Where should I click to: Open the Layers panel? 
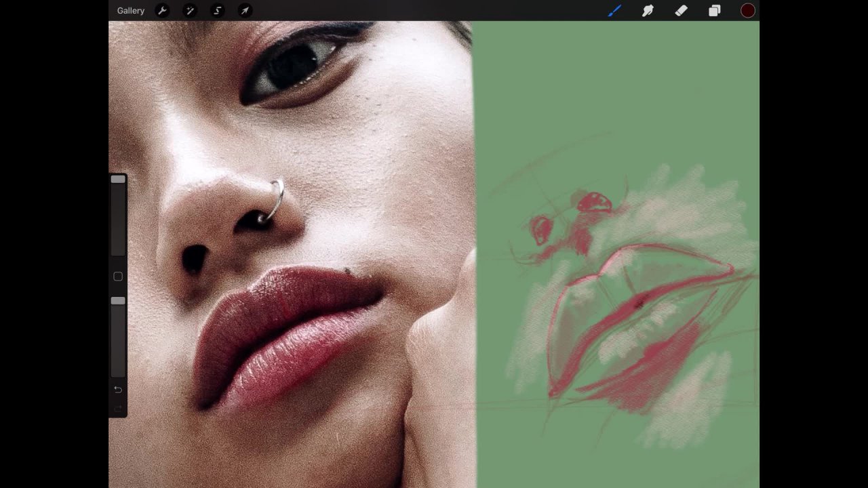pyautogui.click(x=714, y=11)
